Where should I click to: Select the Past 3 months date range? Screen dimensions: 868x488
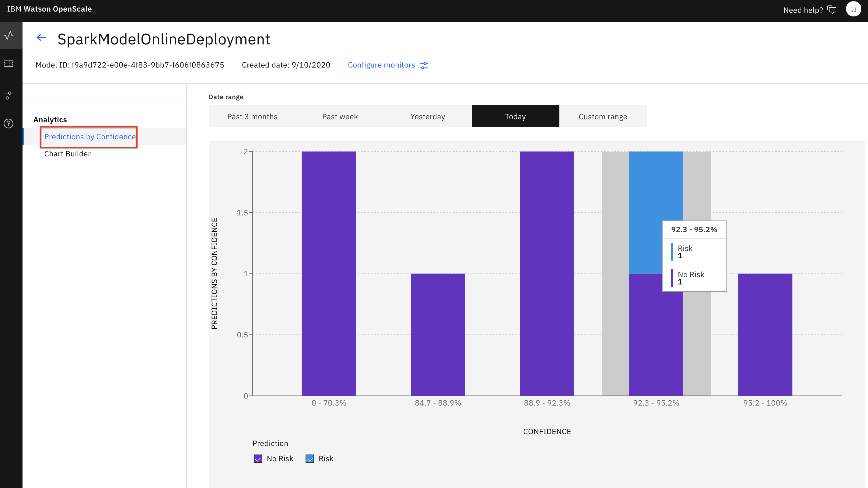point(252,117)
